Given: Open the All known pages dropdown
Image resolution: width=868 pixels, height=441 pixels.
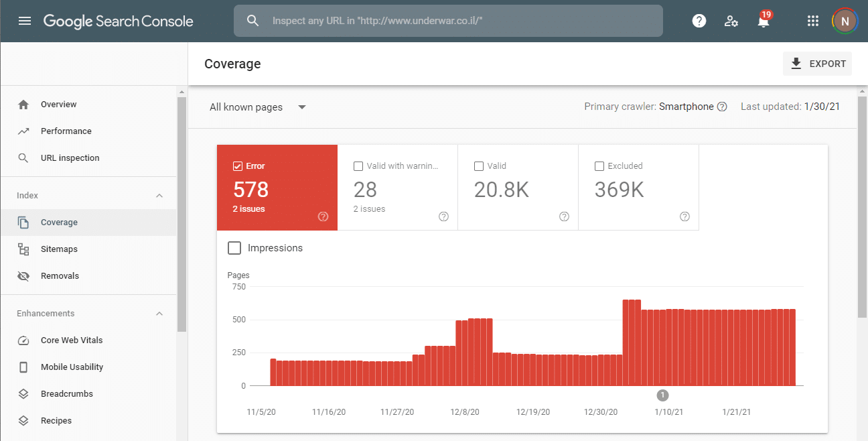Looking at the screenshot, I should 258,107.
